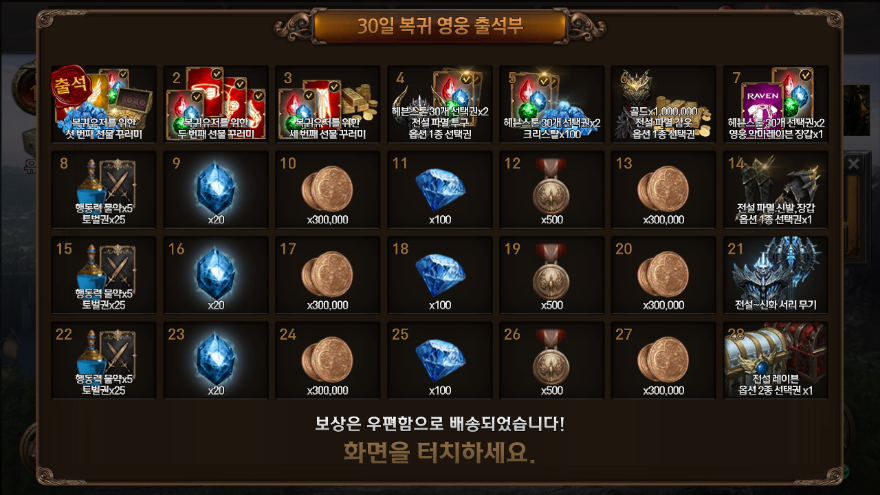Click day 12 medal x500 reward
880x495 pixels.
(x=551, y=190)
